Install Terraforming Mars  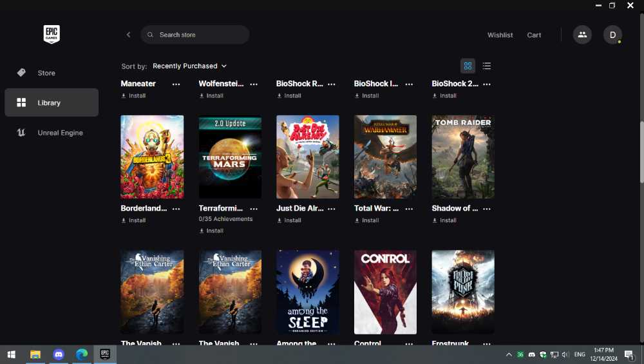coord(211,231)
